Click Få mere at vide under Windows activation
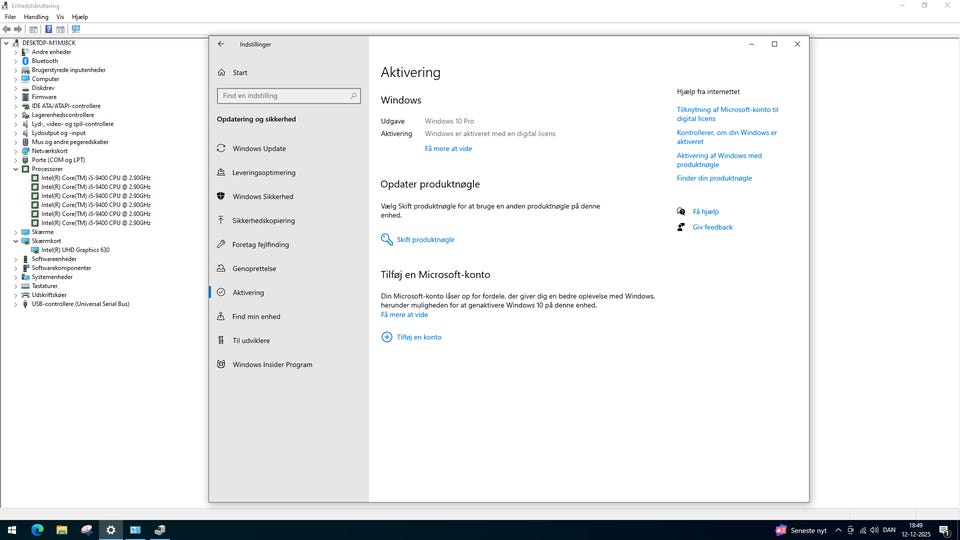The image size is (960, 540). [448, 148]
